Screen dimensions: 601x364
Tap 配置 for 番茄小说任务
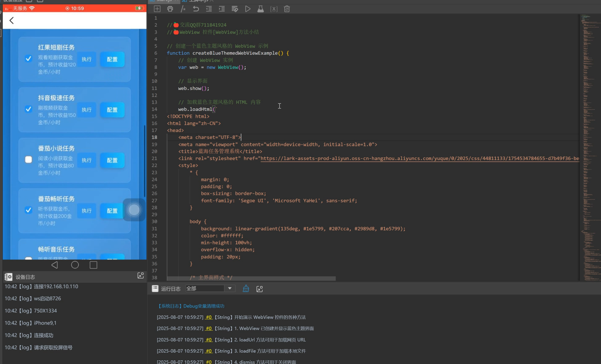[112, 160]
